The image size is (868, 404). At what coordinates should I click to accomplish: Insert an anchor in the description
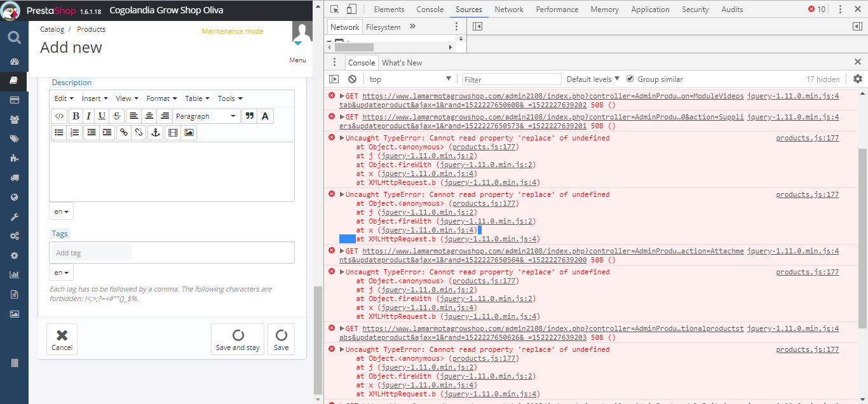click(x=155, y=133)
